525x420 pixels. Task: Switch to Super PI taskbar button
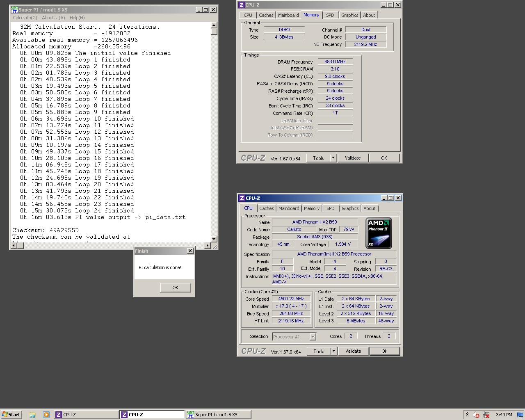point(218,415)
